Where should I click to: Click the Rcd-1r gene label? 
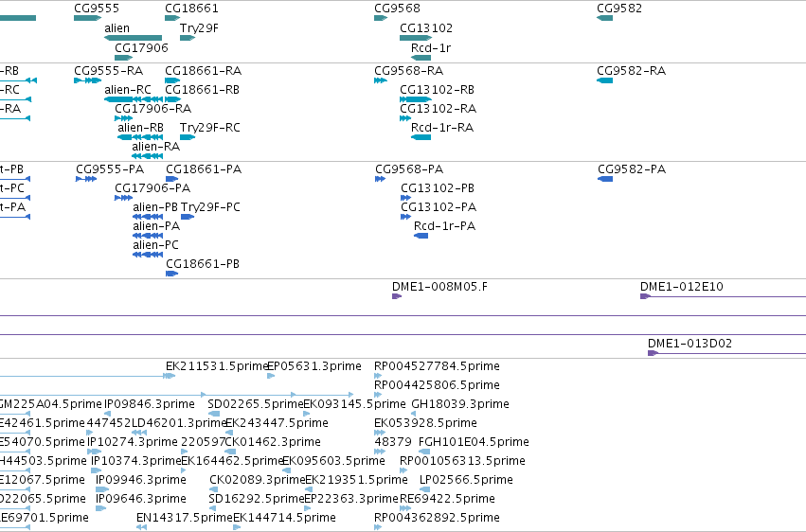click(431, 47)
